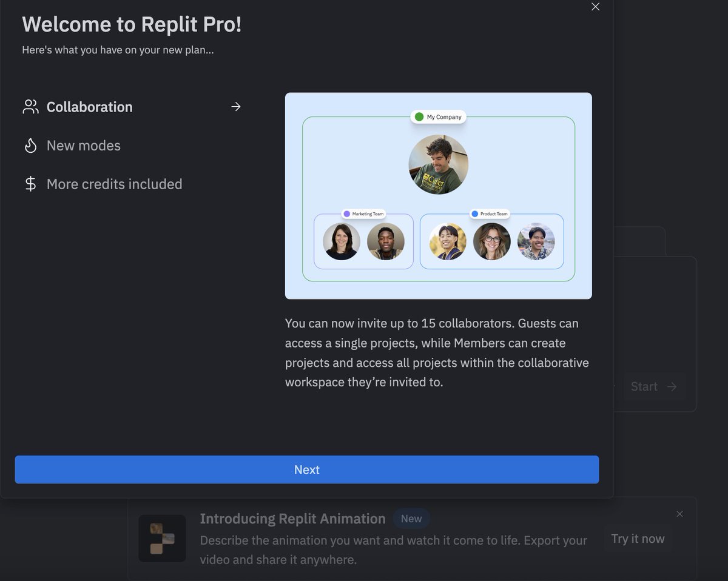728x581 pixels.
Task: Select the Collaboration section
Action: [132, 107]
